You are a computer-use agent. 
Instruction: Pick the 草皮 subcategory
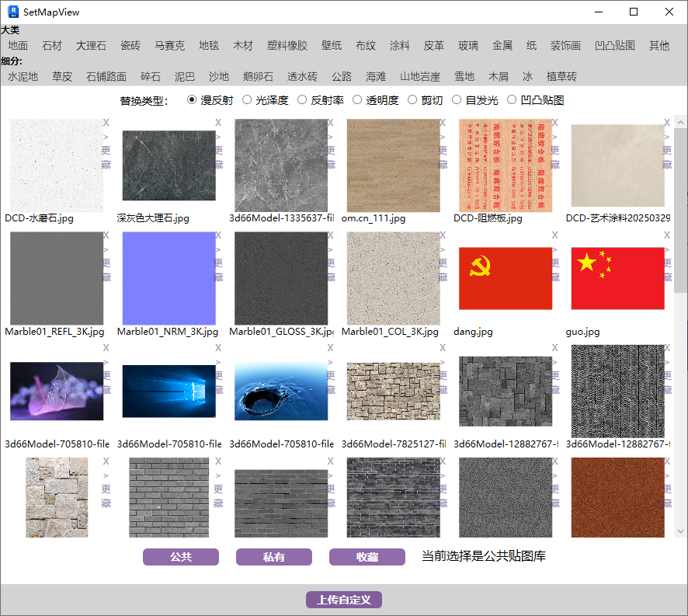(62, 77)
